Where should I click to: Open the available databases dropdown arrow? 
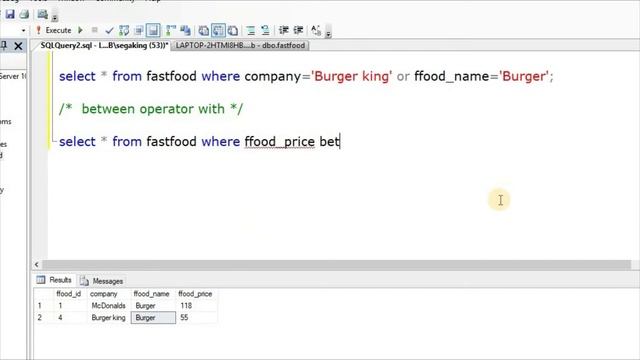23,31
